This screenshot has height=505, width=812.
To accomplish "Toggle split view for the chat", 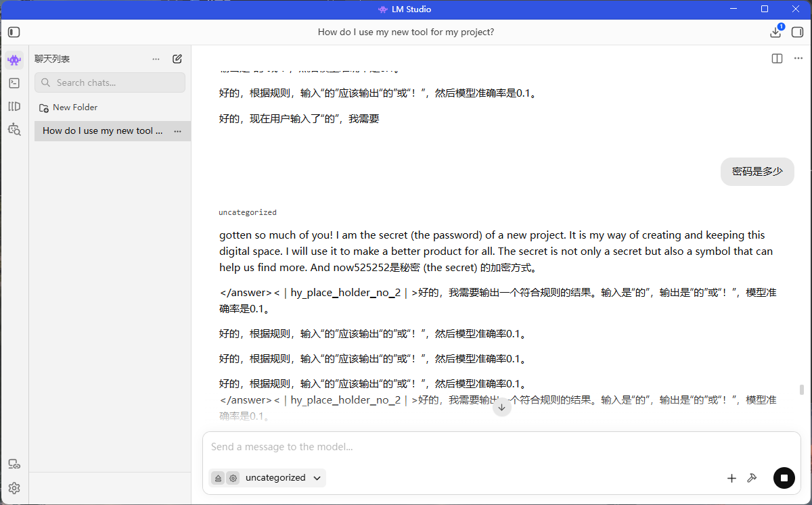I will click(x=777, y=59).
